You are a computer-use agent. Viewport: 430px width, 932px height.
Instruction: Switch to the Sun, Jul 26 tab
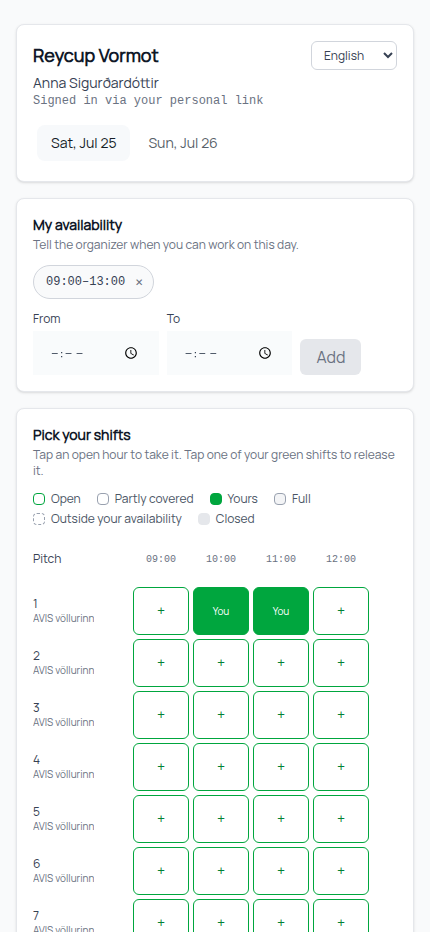coord(183,143)
